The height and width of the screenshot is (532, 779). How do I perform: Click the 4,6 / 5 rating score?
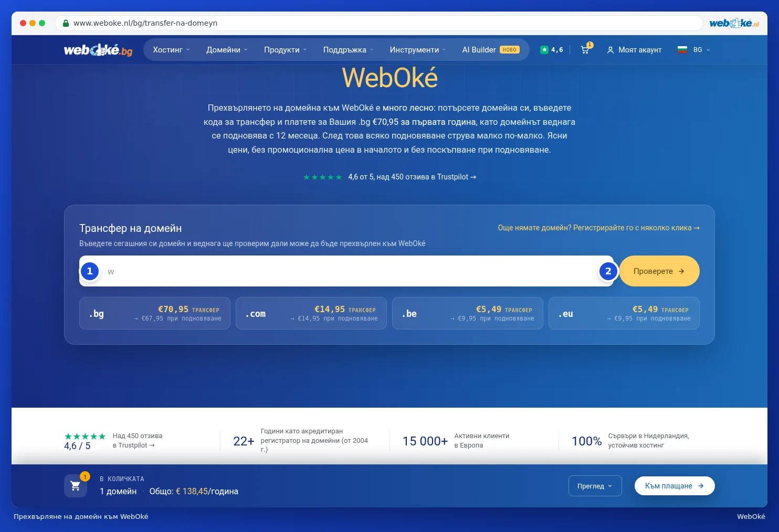(77, 446)
